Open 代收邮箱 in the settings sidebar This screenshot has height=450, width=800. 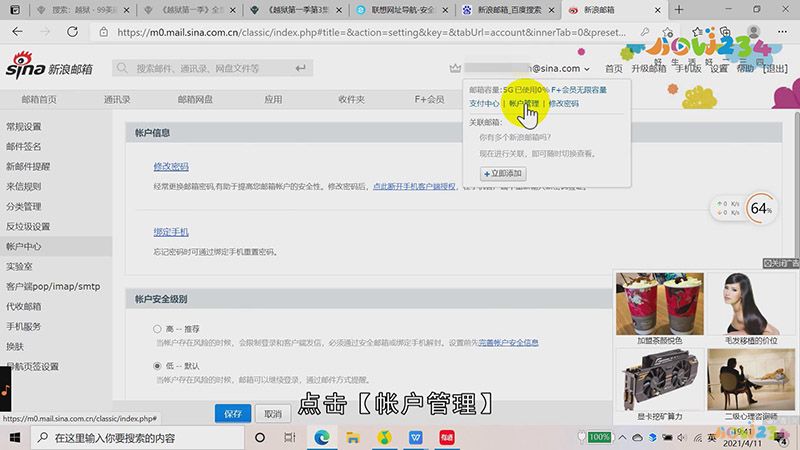(x=23, y=306)
